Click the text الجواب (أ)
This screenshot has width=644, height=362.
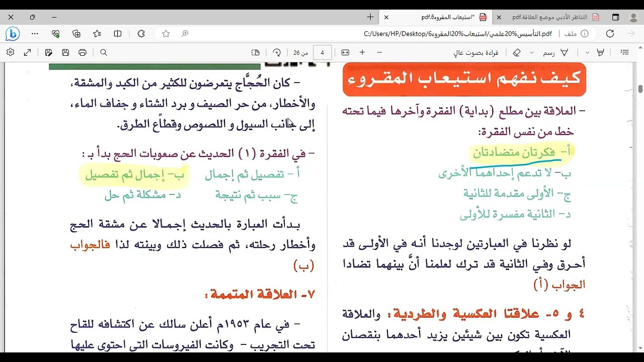tap(559, 285)
